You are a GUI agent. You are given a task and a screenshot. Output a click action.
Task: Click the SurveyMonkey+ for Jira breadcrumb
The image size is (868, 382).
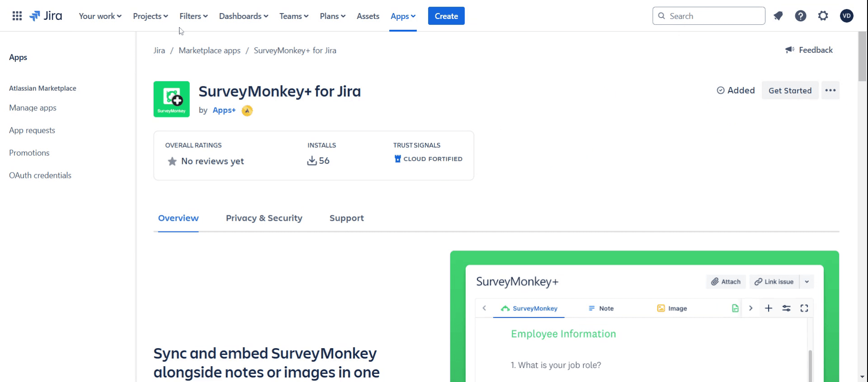coord(295,51)
